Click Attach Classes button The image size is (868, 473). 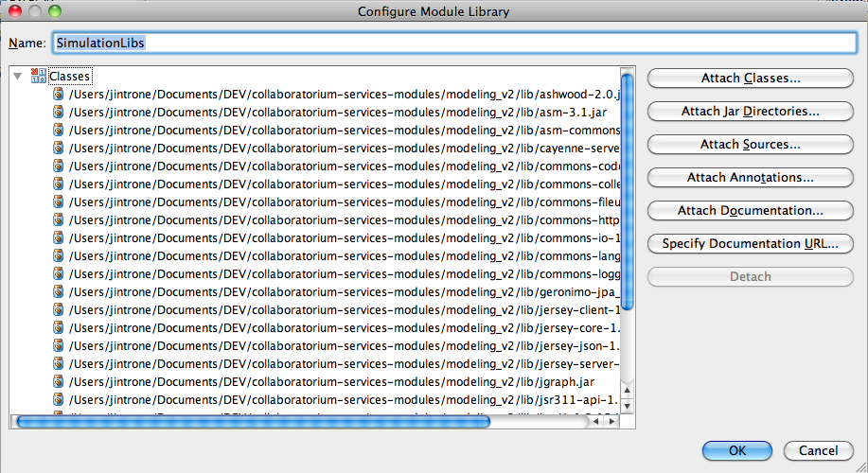(x=750, y=78)
